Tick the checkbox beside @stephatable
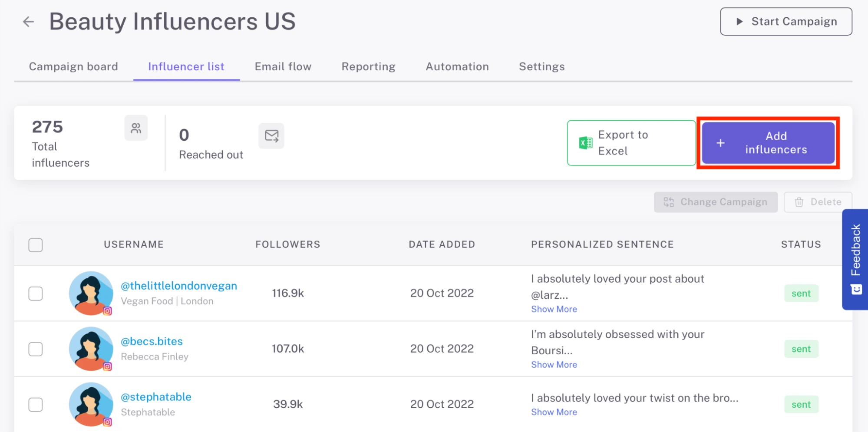 point(36,405)
